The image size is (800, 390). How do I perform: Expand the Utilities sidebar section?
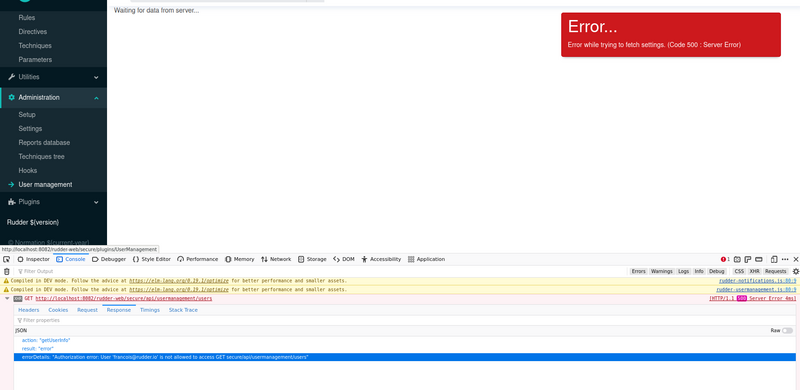(x=54, y=77)
